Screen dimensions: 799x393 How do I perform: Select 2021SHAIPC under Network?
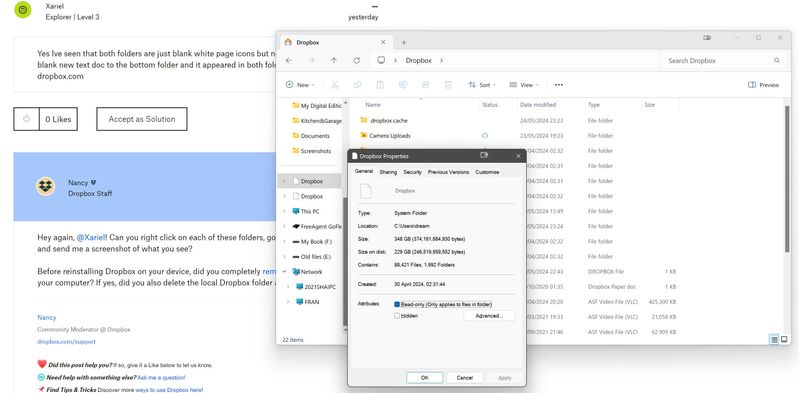click(x=315, y=286)
